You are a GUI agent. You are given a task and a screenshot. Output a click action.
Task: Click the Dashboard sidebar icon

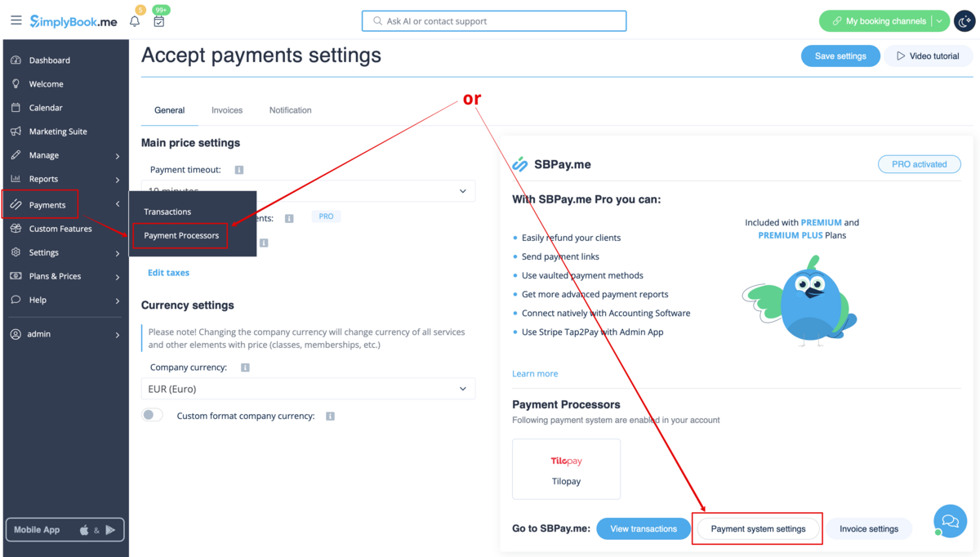(x=16, y=60)
